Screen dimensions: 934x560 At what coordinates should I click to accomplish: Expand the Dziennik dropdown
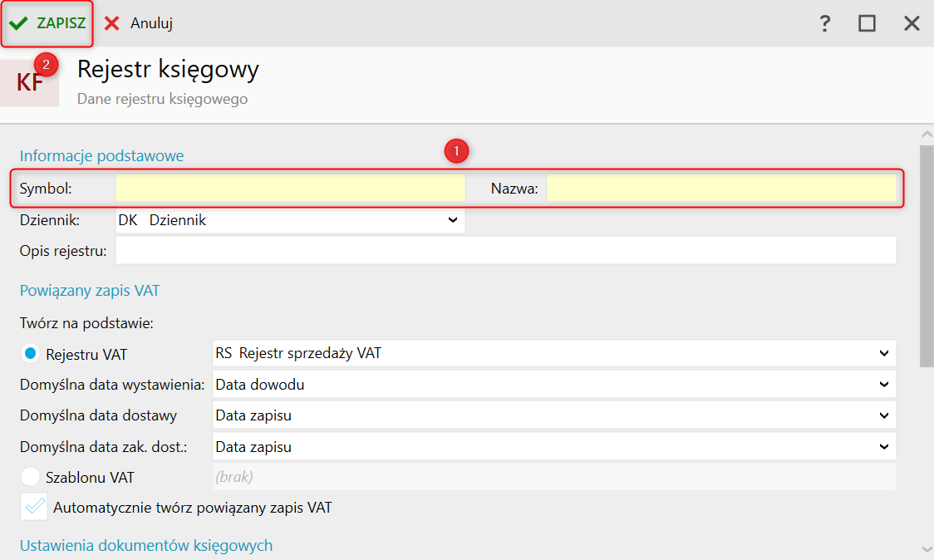point(290,220)
